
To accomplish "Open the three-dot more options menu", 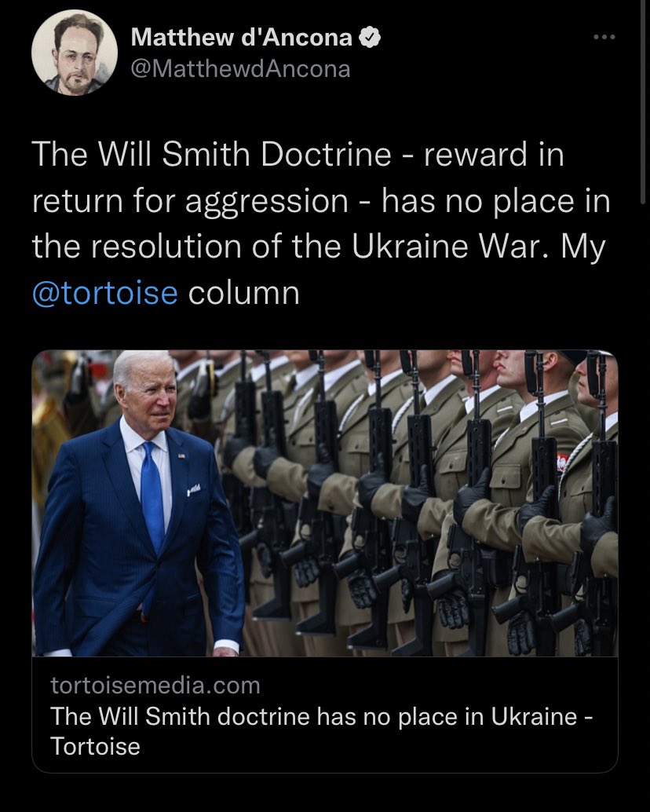I will [604, 37].
